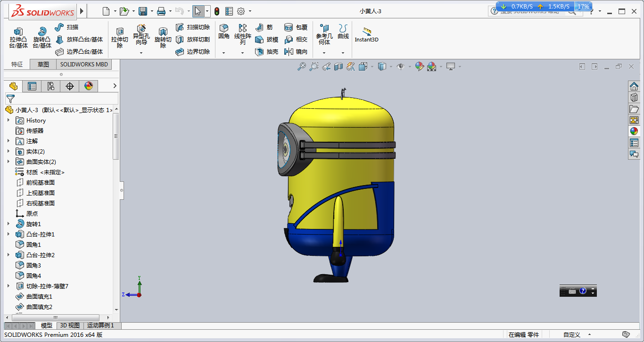Switch to the 3D 视图 bottom tab
This screenshot has height=342, width=644.
70,326
